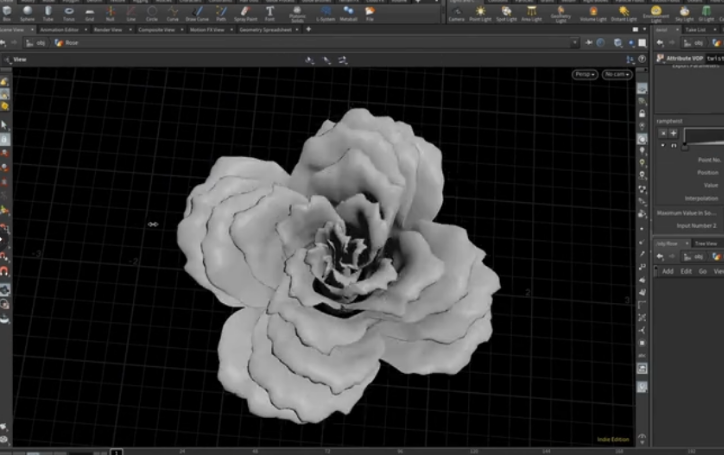
Task: Click the Go menu in network pane
Action: (x=702, y=271)
